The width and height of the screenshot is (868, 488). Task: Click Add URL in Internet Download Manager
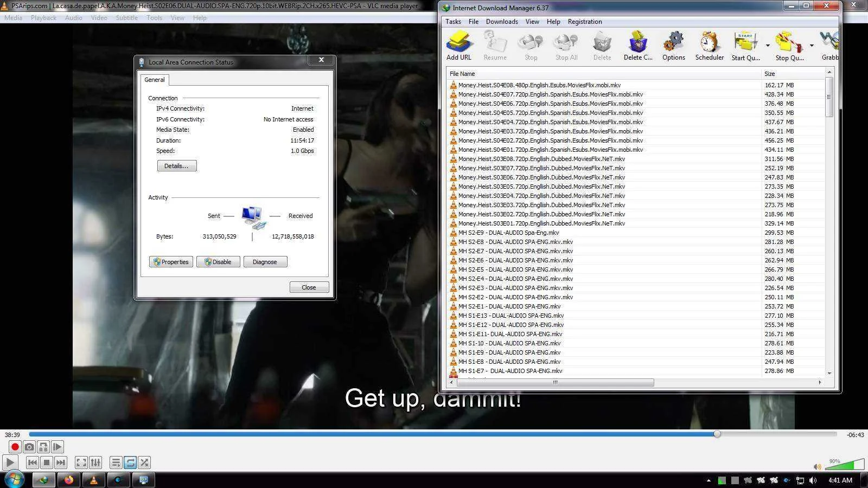pos(459,46)
